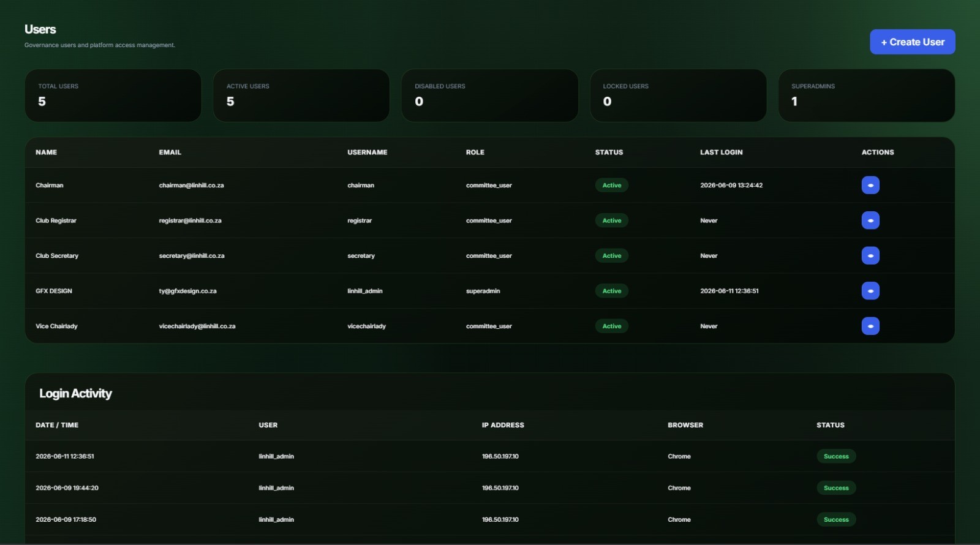This screenshot has height=545, width=980.
Task: Click the LAST LOGIN column header
Action: point(722,152)
